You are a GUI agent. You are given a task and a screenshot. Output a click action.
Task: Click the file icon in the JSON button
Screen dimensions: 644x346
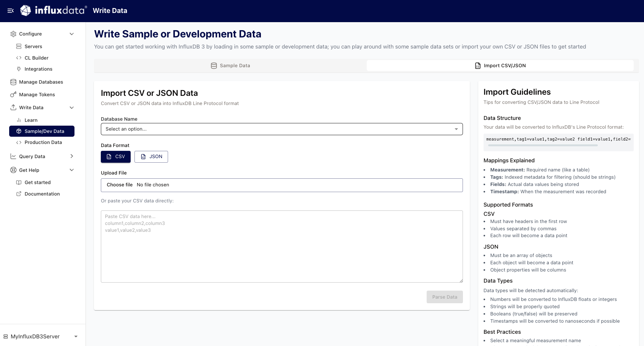point(143,157)
